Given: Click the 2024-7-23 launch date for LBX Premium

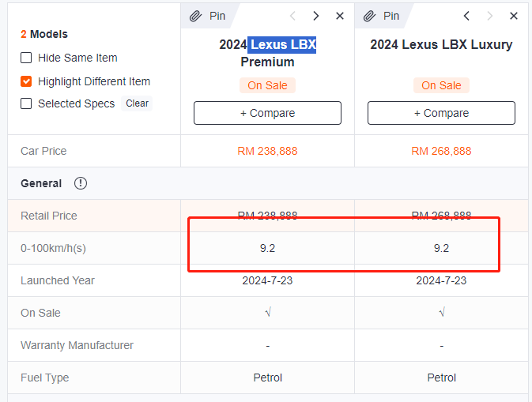Looking at the screenshot, I should pos(267,280).
